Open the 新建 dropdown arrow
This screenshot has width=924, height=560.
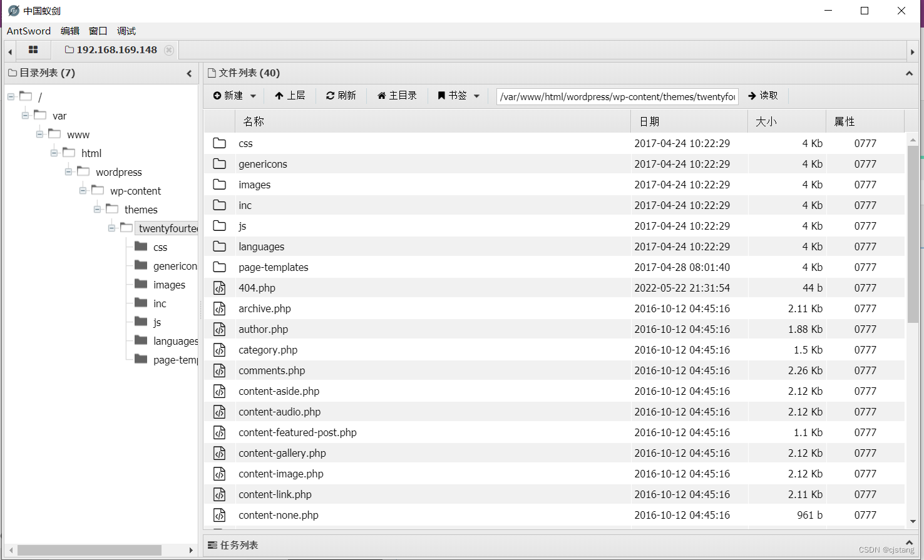253,96
